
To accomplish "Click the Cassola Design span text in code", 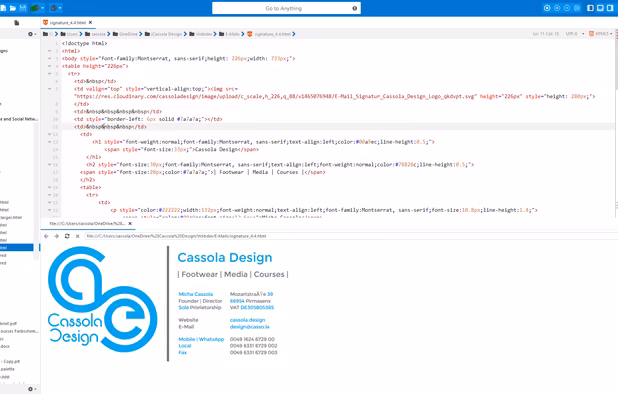I will pyautogui.click(x=216, y=150).
